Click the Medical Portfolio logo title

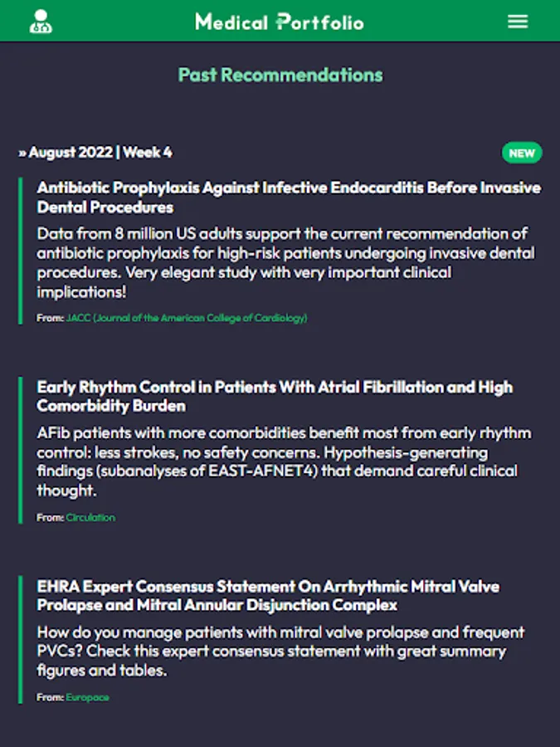(x=280, y=22)
